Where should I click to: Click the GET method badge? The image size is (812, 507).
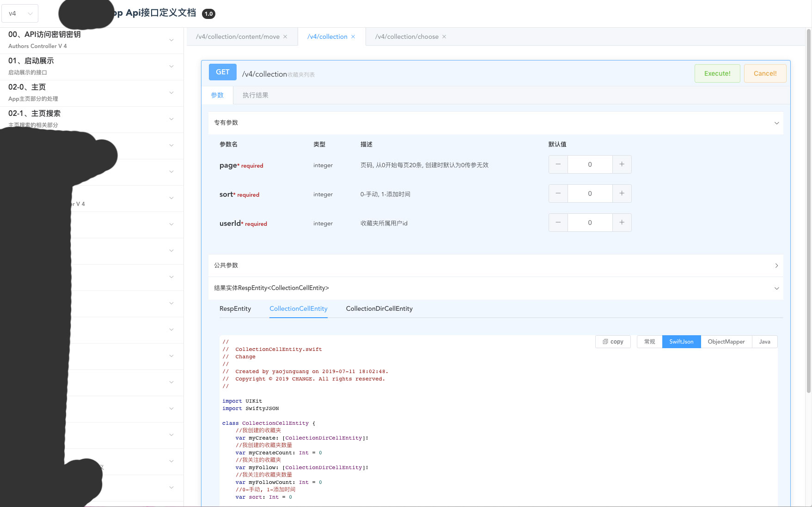(x=223, y=72)
